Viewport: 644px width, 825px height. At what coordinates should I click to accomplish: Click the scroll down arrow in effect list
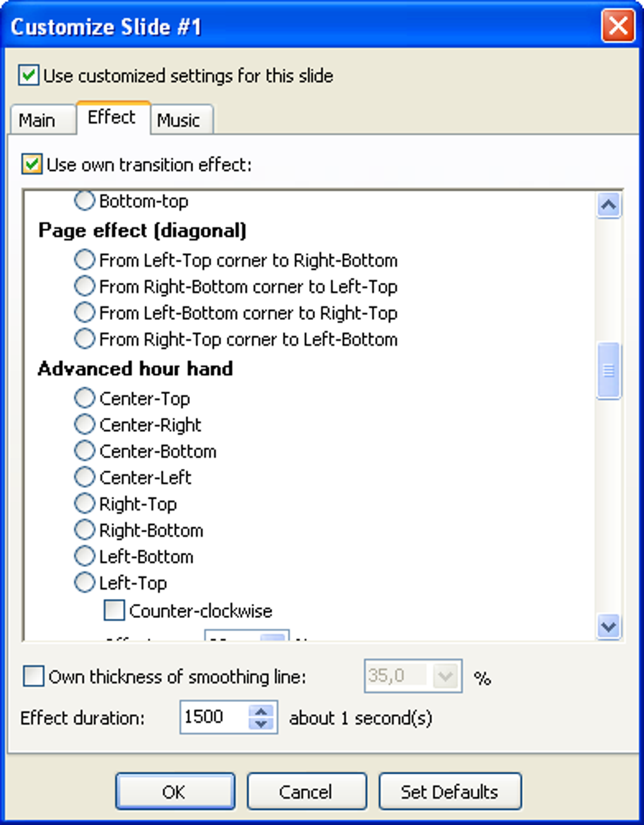pos(608,626)
